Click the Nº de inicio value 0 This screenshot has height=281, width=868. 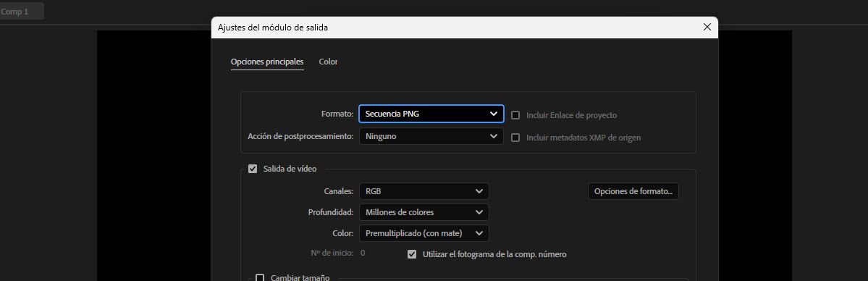tap(363, 253)
